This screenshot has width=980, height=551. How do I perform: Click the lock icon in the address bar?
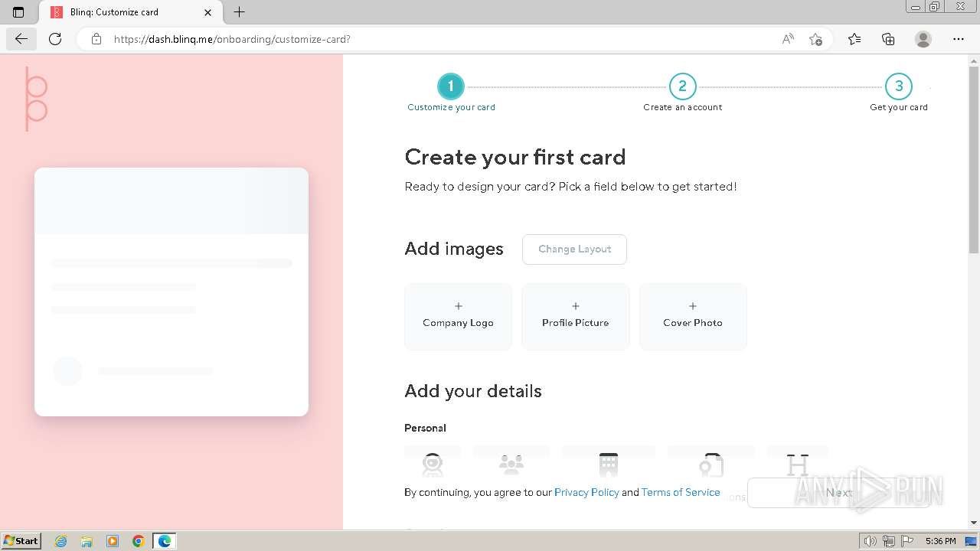pos(96,39)
